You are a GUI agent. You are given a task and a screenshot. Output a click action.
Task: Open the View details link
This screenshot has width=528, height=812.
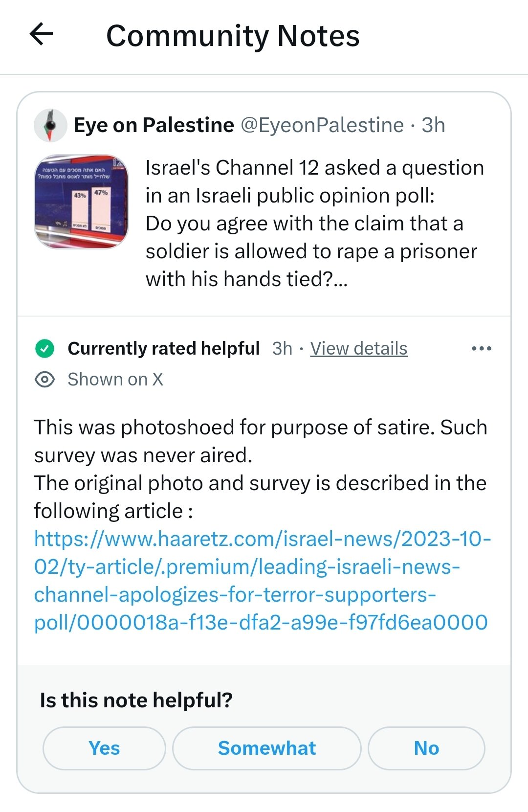point(359,349)
